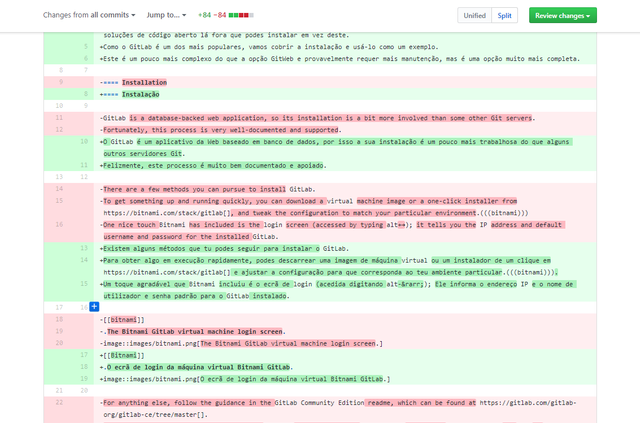640x423 pixels.
Task: Click the +84 additions count
Action: pos(204,15)
